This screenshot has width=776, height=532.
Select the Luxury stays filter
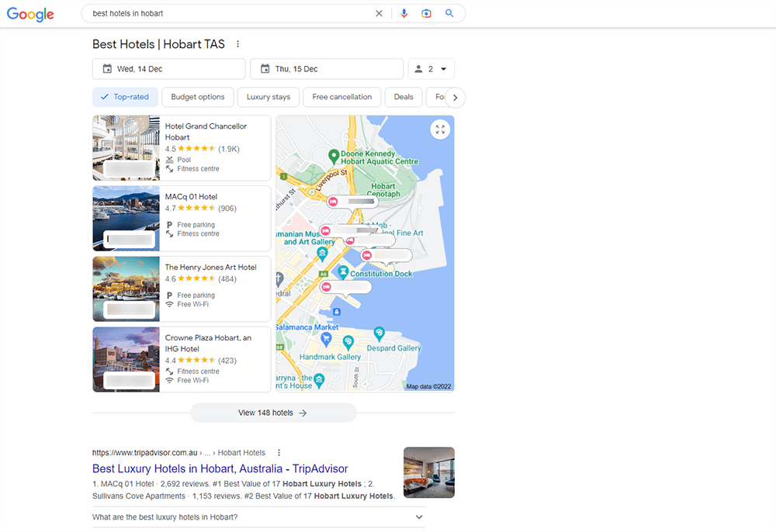pos(268,97)
